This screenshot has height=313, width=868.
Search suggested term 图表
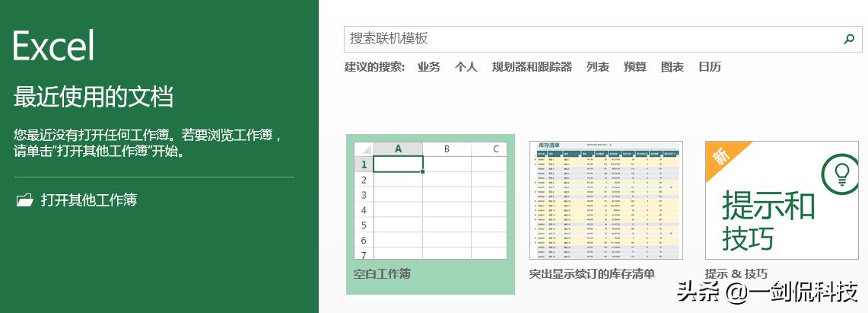(x=672, y=67)
